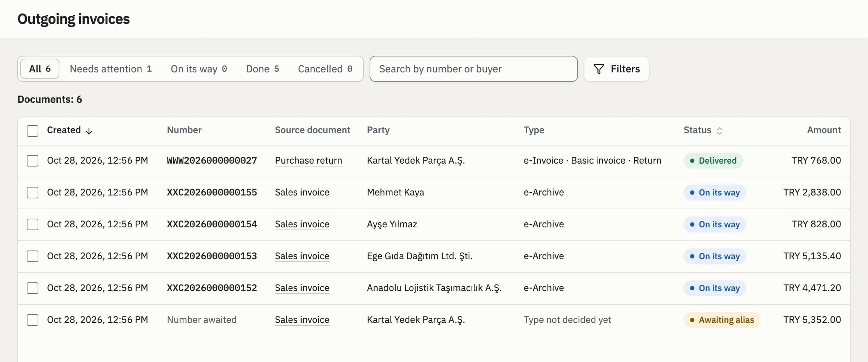
Task: Click On its way badge for TRY 5,135.40 row
Action: (715, 256)
